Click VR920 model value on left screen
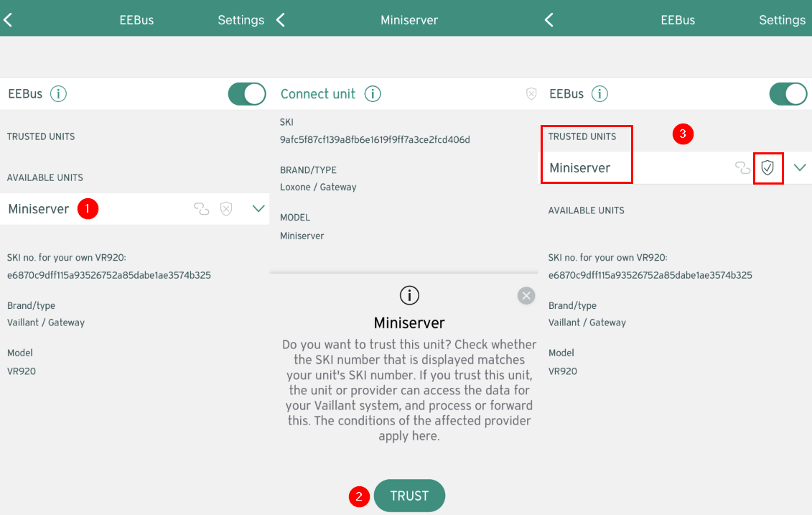Viewport: 812px width, 515px height. 22,371
